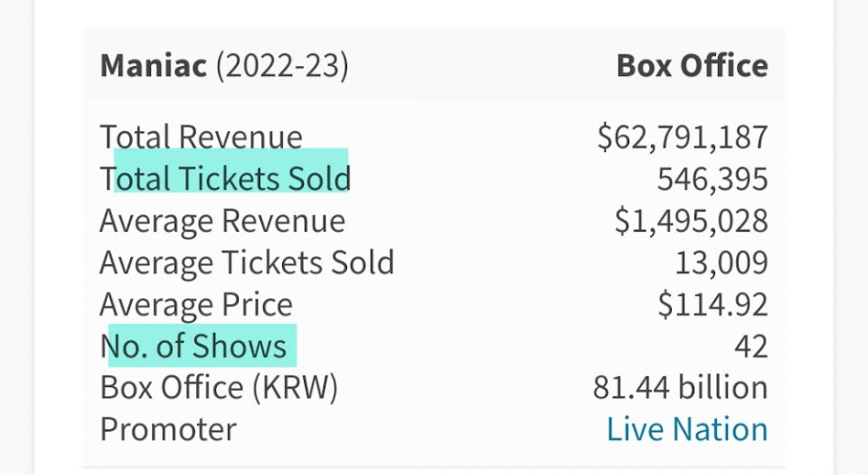Select the highlighted No. of Shows label
The height and width of the screenshot is (475, 868).
coord(193,346)
